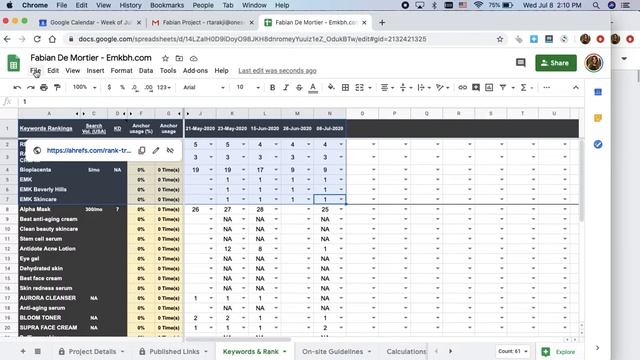Open the Format menu
Image resolution: width=640 pixels, height=360 pixels.
point(121,71)
